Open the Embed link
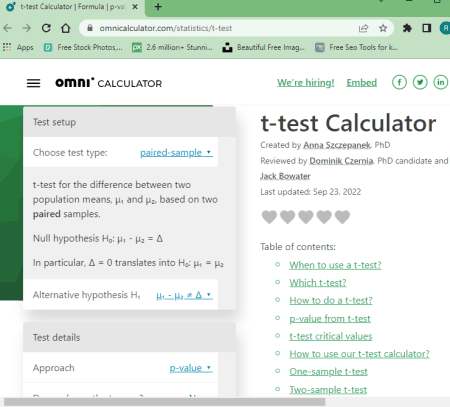The image size is (450, 407). (362, 83)
